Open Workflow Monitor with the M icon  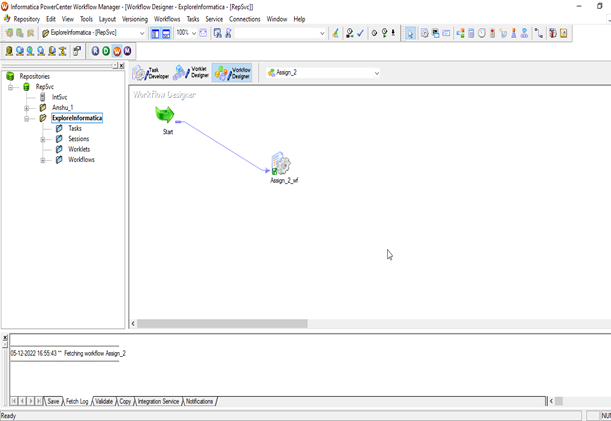(127, 51)
